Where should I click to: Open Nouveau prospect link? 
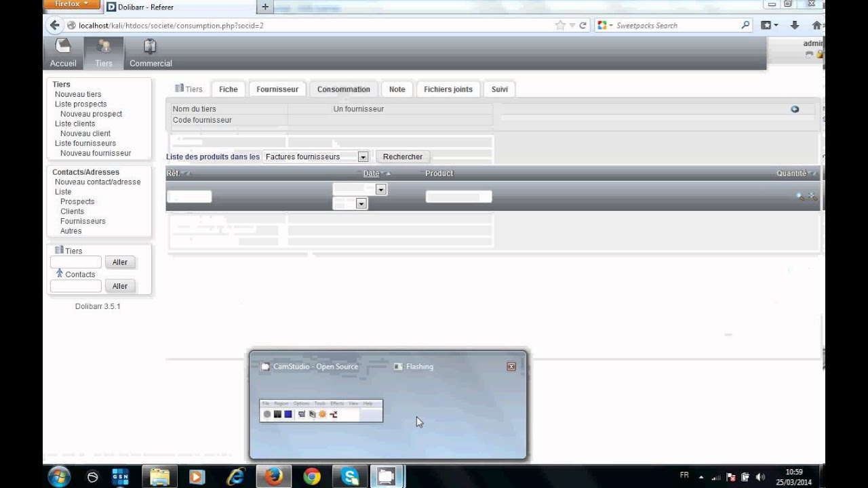pos(92,114)
